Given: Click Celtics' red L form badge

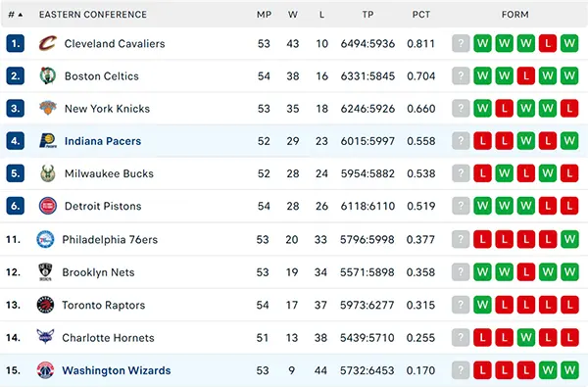Looking at the screenshot, I should pos(526,76).
